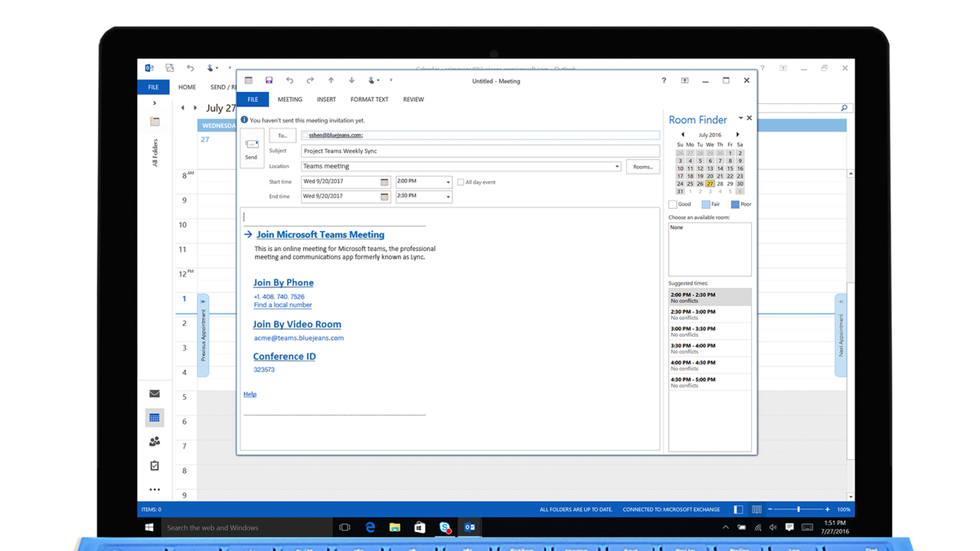Click the Previous Item up arrow

pos(331,80)
